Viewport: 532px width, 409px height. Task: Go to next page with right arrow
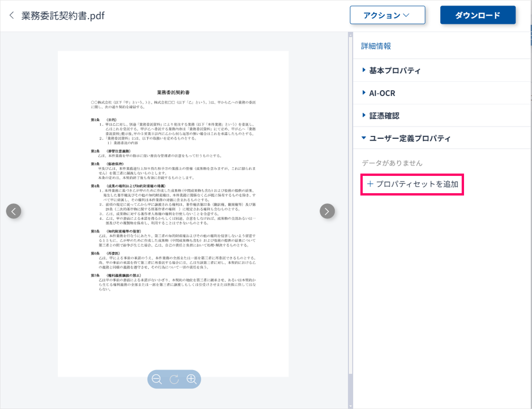327,211
